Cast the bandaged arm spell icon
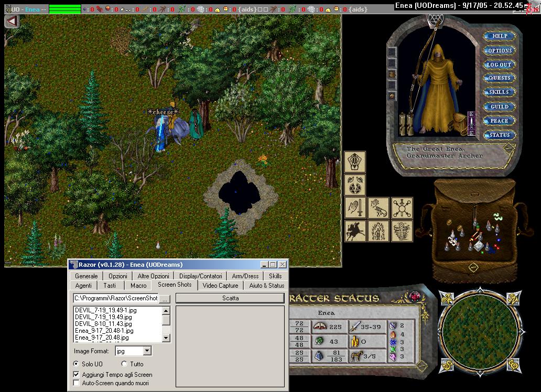Screen dimensions: 541x392 click(378, 208)
